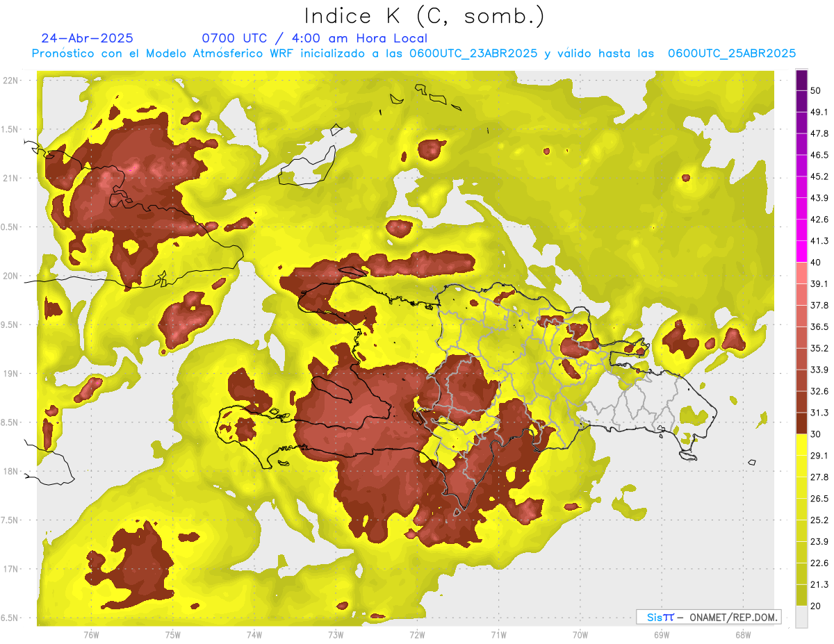Viewport: 834px width, 644px height.
Task: Click the colorbar value "29.1"
Action: point(819,455)
